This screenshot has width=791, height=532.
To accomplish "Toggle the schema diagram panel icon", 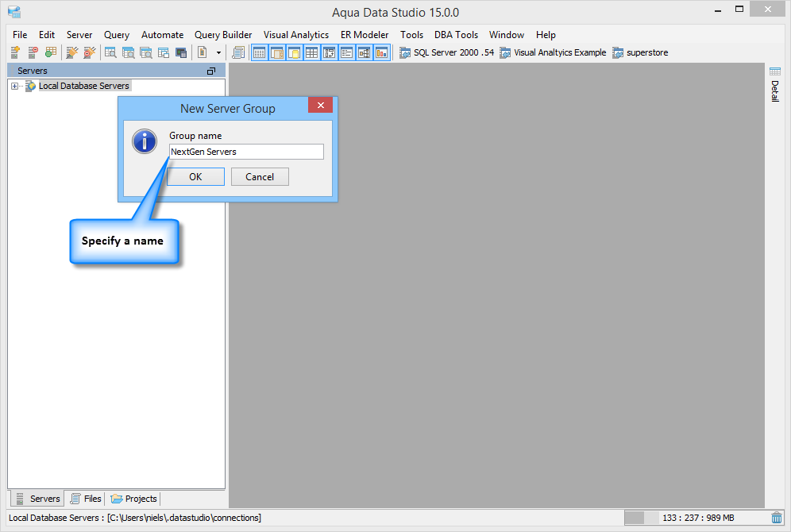I will click(x=330, y=52).
